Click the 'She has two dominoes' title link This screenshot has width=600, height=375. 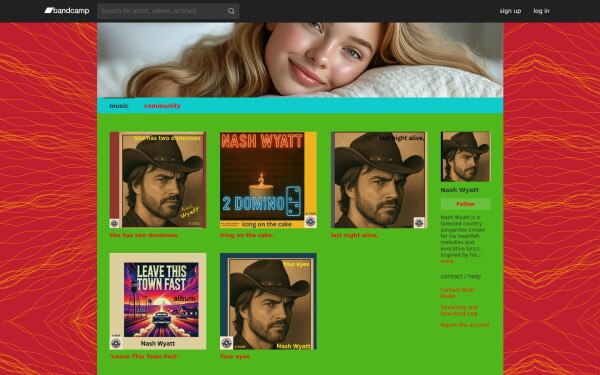tap(143, 235)
